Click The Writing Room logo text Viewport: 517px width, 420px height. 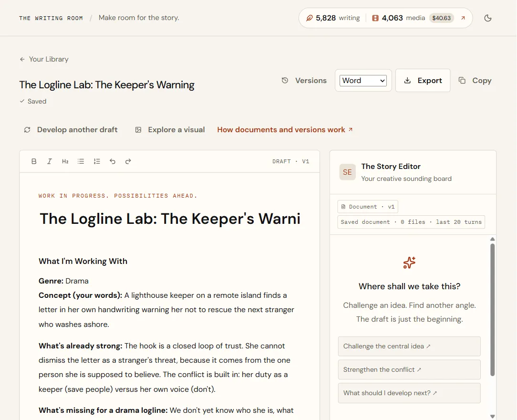(51, 18)
